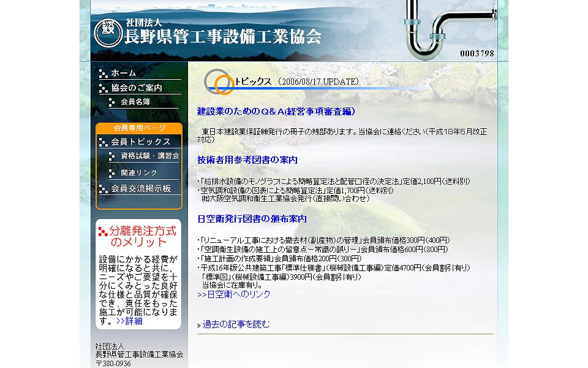This screenshot has height=368, width=588.
Task: Click checkered bullet icon beside 協会のご案内
Action: (103, 88)
